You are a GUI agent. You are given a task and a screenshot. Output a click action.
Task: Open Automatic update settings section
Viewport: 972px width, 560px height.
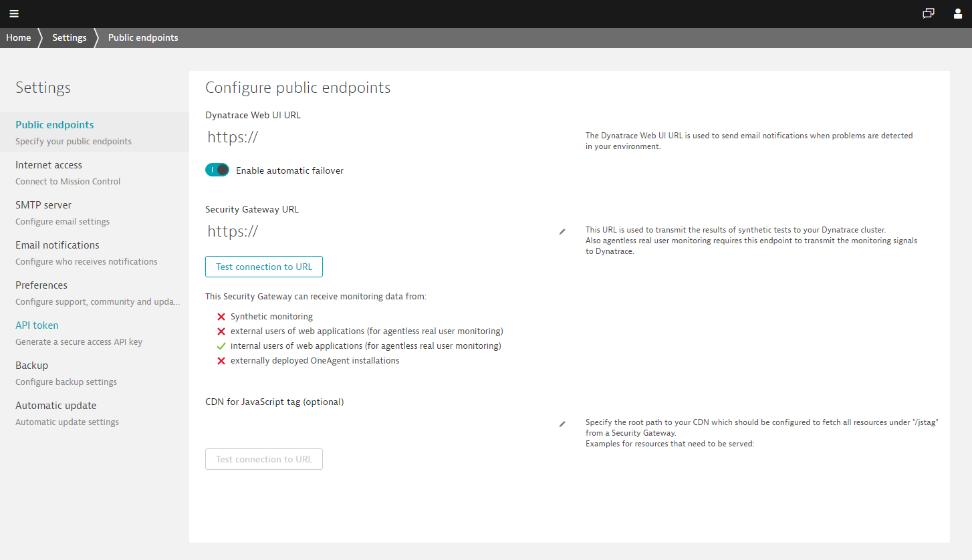coord(94,413)
